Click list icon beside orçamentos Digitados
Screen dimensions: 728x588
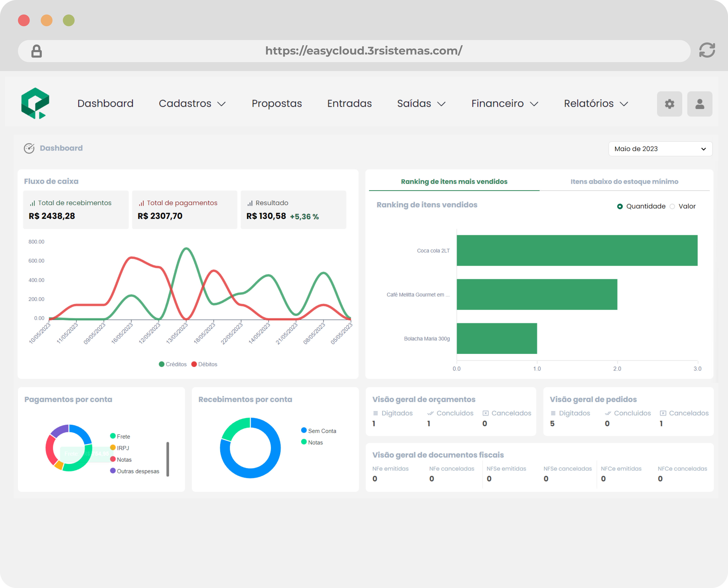point(376,413)
